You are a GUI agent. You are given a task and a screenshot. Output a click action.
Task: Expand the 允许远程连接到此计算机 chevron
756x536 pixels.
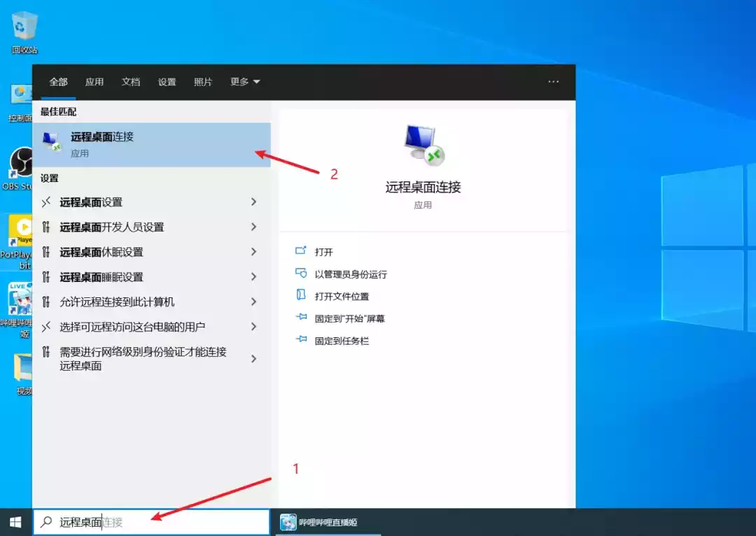point(253,302)
